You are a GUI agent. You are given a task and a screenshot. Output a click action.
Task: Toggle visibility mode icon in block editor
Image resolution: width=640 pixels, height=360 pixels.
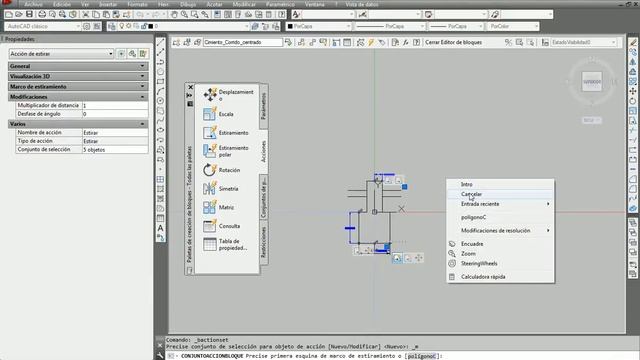click(x=508, y=42)
